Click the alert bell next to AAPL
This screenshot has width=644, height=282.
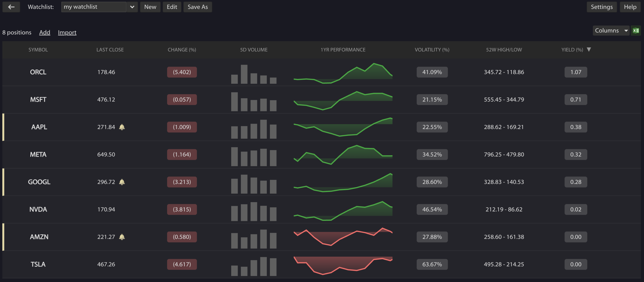(x=122, y=127)
